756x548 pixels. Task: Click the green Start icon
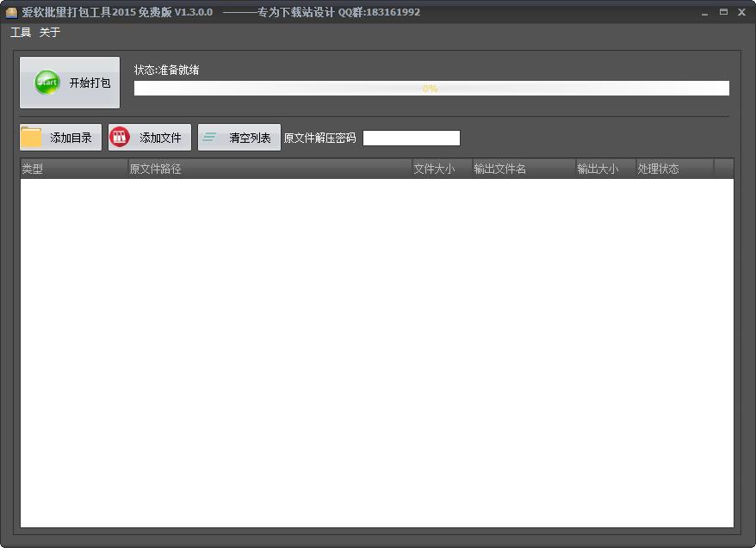[47, 83]
